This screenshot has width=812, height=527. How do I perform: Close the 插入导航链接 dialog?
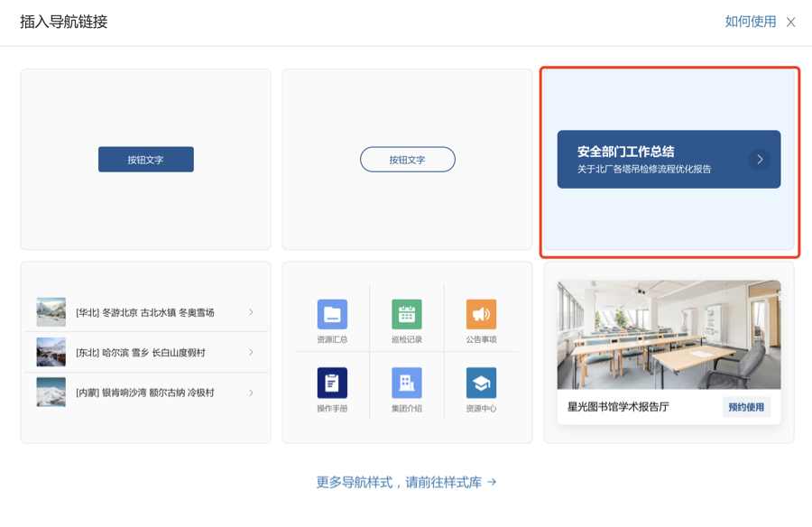pyautogui.click(x=790, y=22)
